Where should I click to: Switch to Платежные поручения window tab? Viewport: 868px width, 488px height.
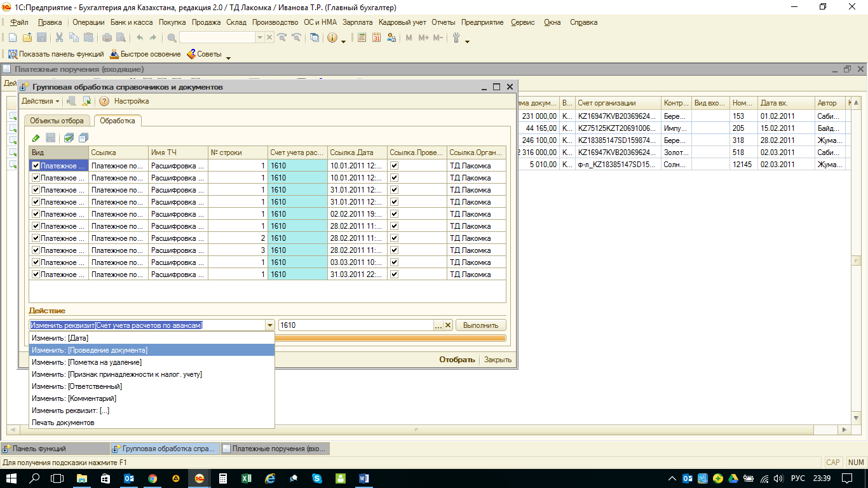(274, 449)
